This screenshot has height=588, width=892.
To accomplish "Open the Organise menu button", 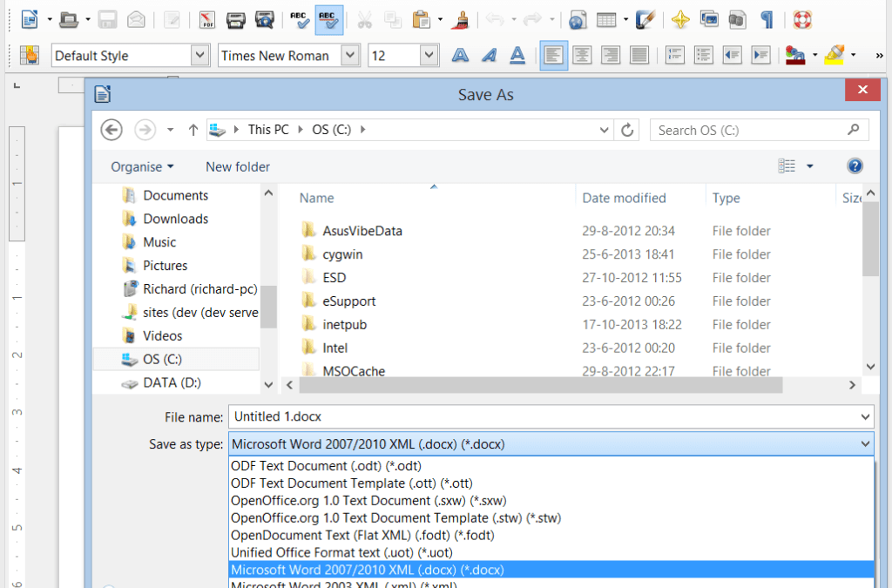I will coord(142,166).
